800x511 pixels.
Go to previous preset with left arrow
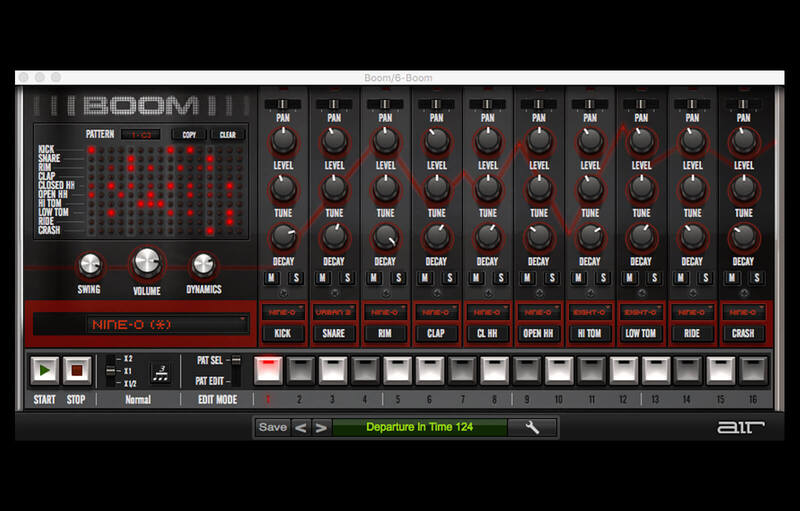tap(301, 427)
